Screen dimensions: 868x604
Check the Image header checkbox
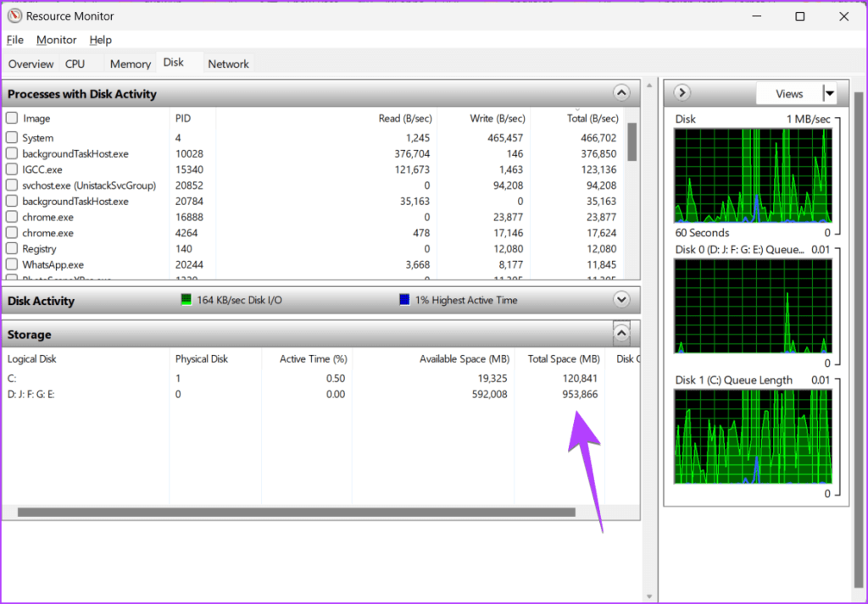[x=12, y=118]
